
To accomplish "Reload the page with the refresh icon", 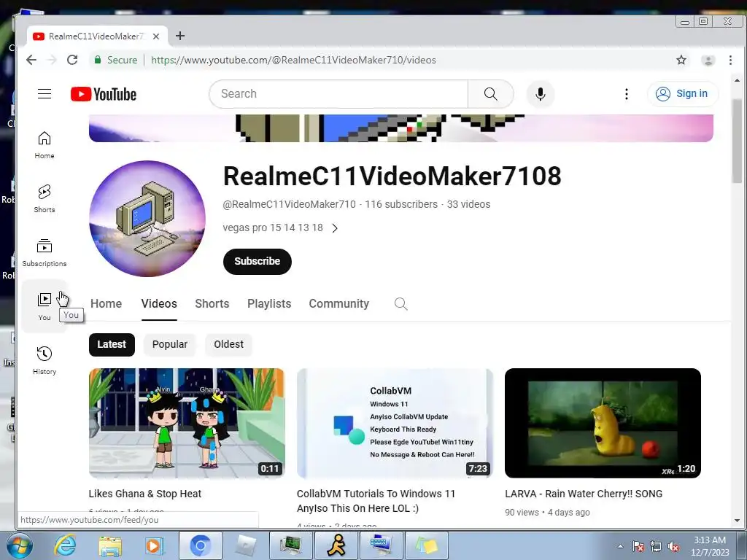I will click(72, 60).
